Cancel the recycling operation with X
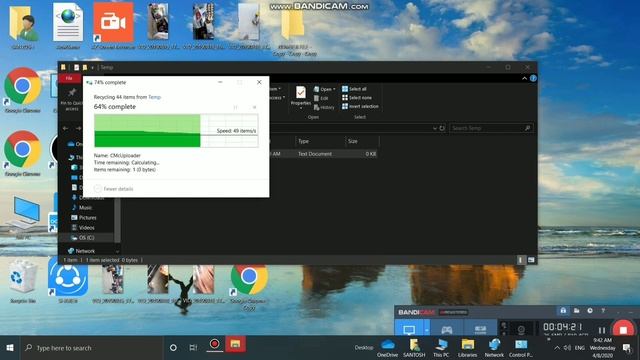 coord(254,107)
